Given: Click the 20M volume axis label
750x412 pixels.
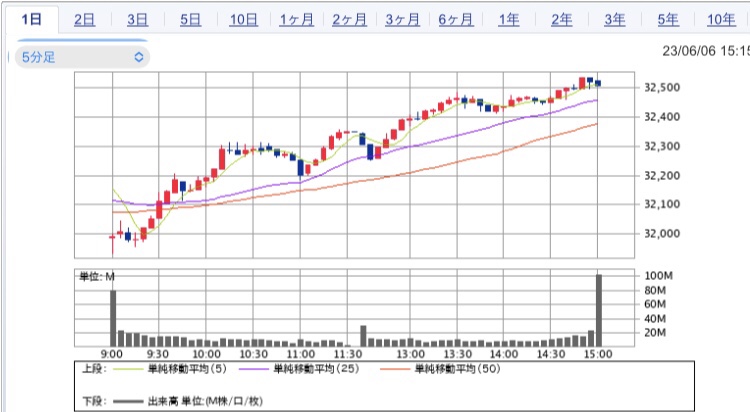Looking at the screenshot, I should pyautogui.click(x=655, y=333).
